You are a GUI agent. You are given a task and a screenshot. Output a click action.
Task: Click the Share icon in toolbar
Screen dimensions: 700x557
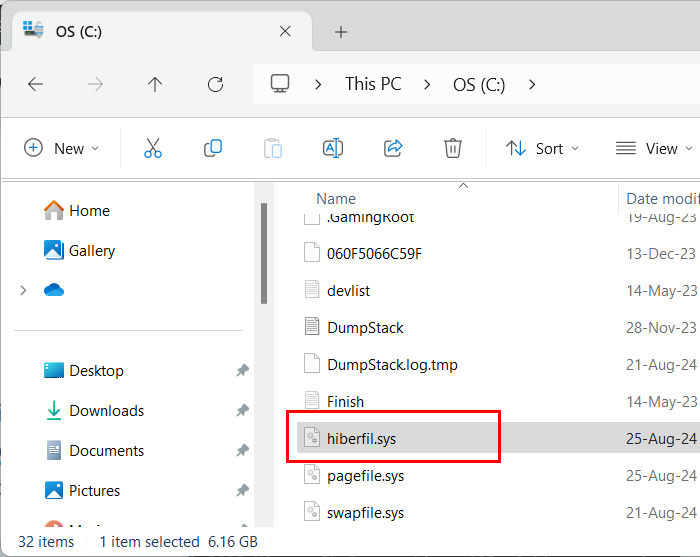pyautogui.click(x=393, y=148)
